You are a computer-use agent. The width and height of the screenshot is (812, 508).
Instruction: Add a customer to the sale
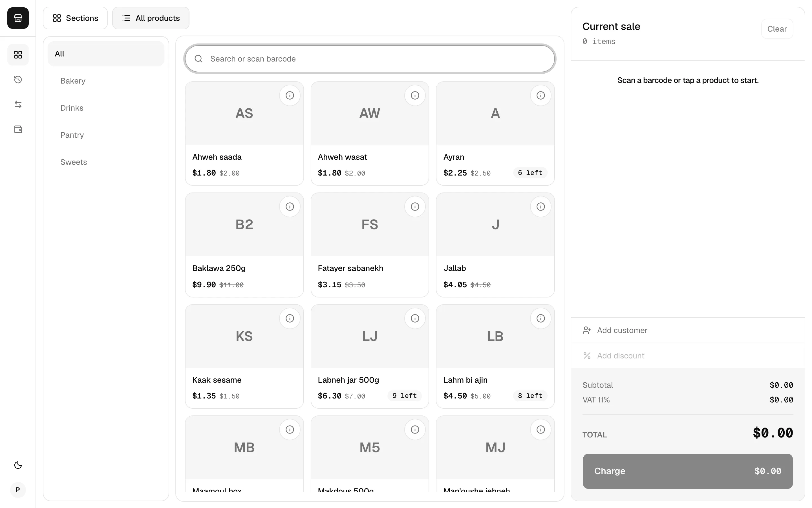point(688,330)
